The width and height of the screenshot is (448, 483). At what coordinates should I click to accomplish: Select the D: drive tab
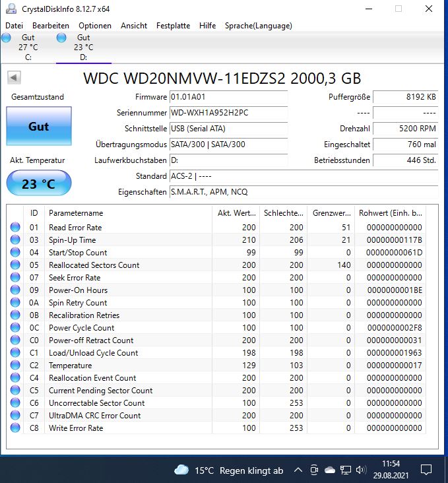coord(84,47)
